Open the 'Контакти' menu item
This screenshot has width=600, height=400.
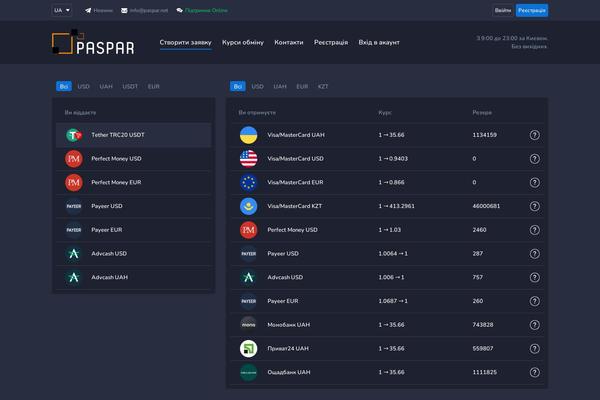tap(289, 42)
